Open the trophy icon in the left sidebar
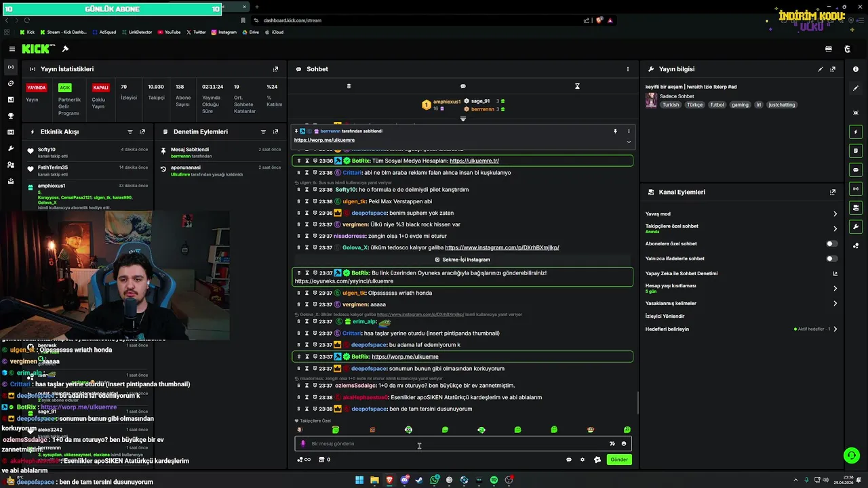This screenshot has width=868, height=488. 10,116
